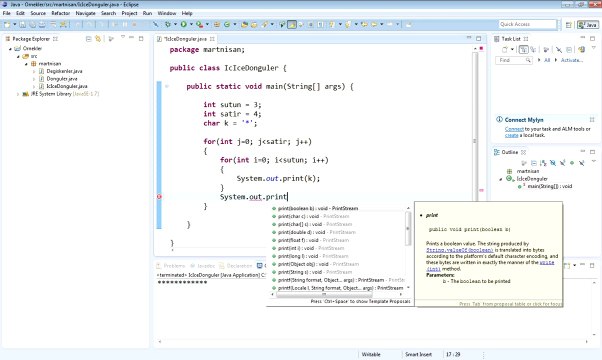The height and width of the screenshot is (360, 602).
Task: Open Package Explorer view menu triangle
Action: [x=123, y=37]
